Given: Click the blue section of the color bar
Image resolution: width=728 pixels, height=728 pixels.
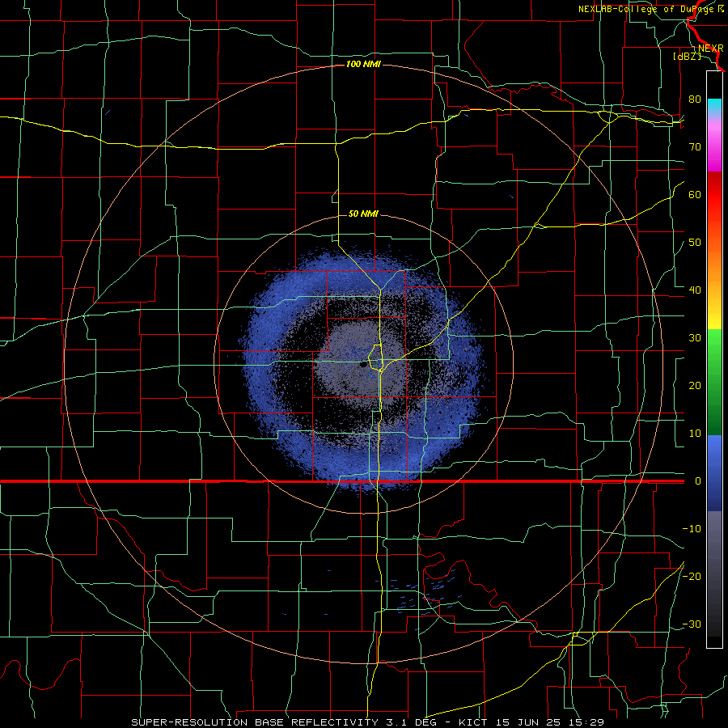Looking at the screenshot, I should 714,472.
